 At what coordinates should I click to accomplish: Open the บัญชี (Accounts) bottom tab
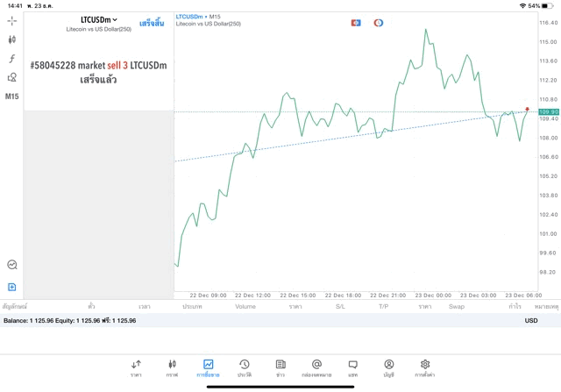(389, 368)
